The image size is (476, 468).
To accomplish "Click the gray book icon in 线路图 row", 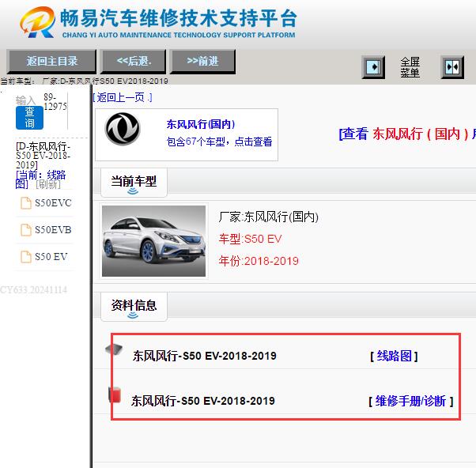I will [114, 349].
